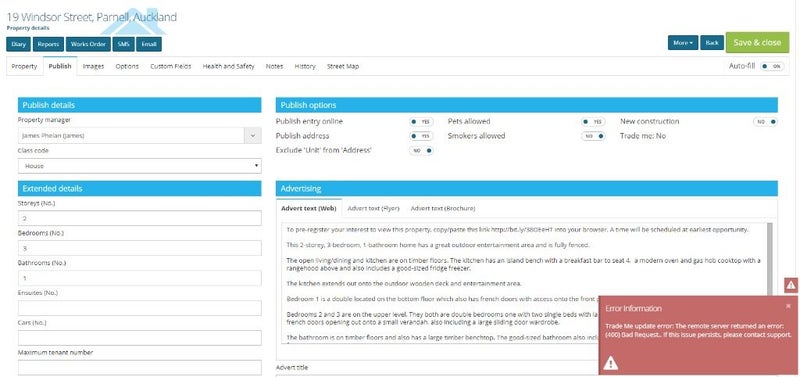Close the Error Information popup
The width and height of the screenshot is (800, 377).
pyautogui.click(x=788, y=306)
